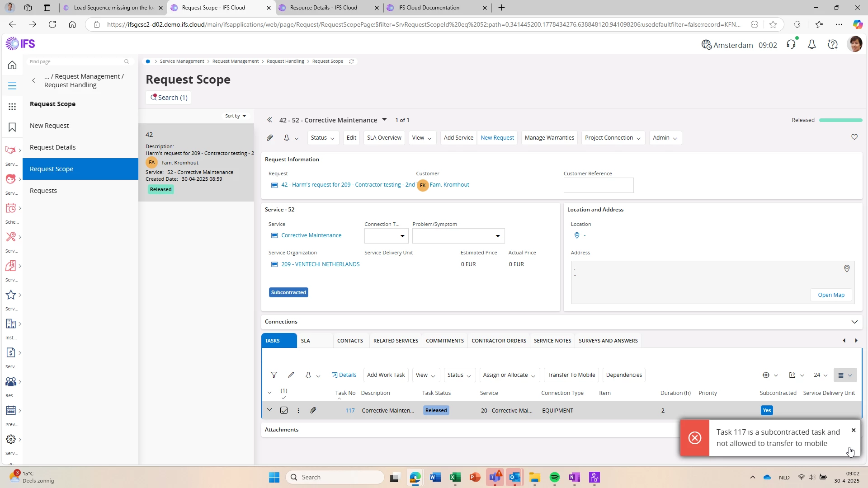
Task: Click the Transfer To Mobile button
Action: click(571, 375)
